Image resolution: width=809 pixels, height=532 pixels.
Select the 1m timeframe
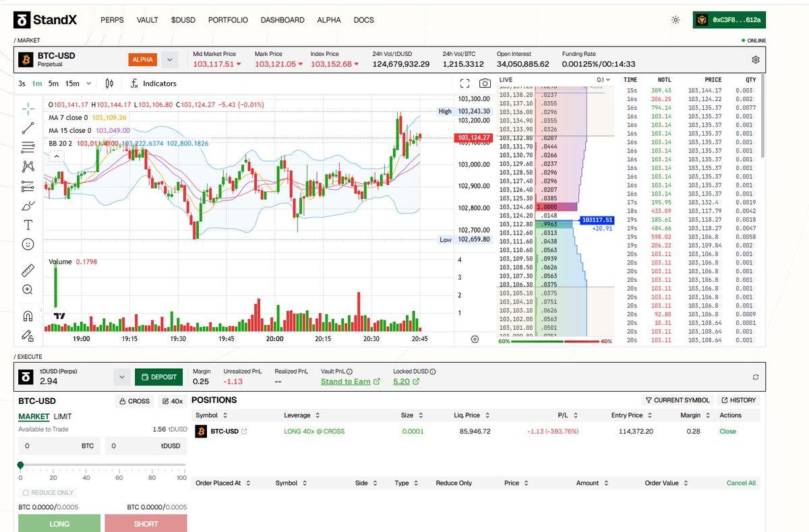[37, 84]
